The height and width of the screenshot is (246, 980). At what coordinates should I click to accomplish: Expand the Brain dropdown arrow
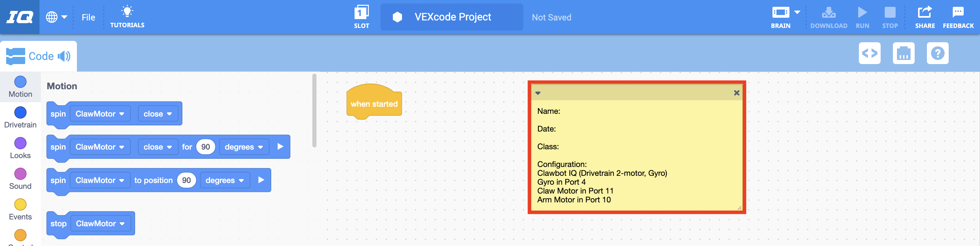tap(797, 13)
